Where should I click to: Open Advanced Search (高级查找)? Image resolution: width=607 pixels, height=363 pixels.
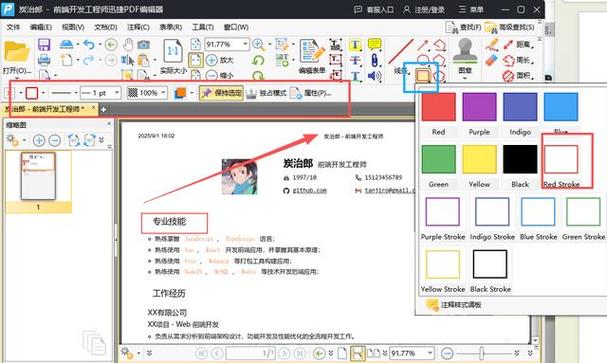point(509,27)
